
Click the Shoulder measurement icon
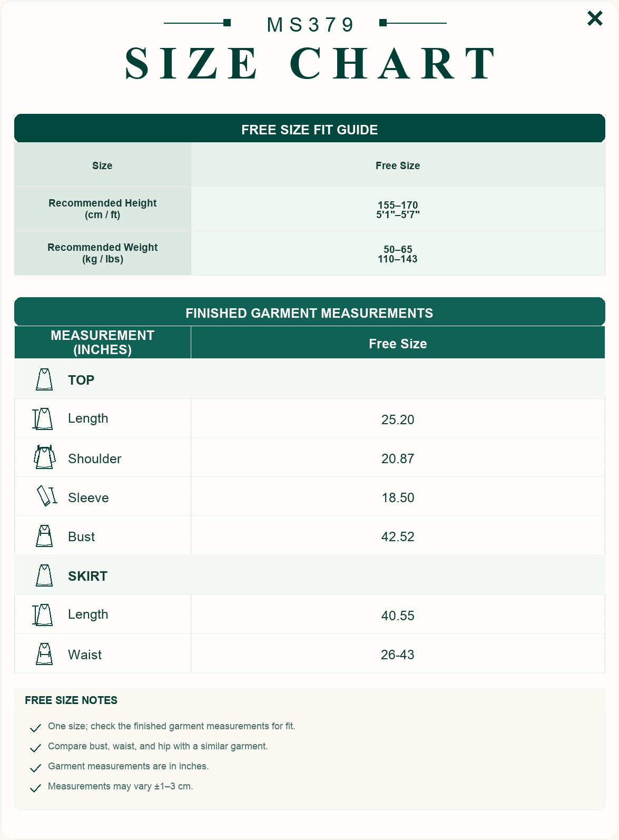point(45,457)
